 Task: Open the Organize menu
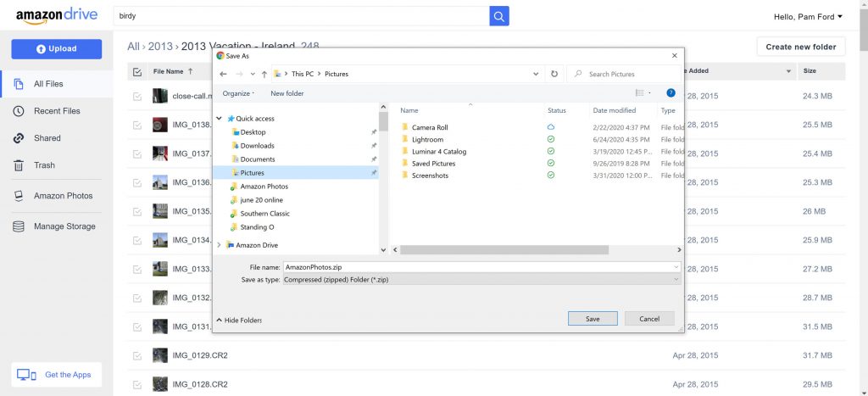pyautogui.click(x=238, y=93)
